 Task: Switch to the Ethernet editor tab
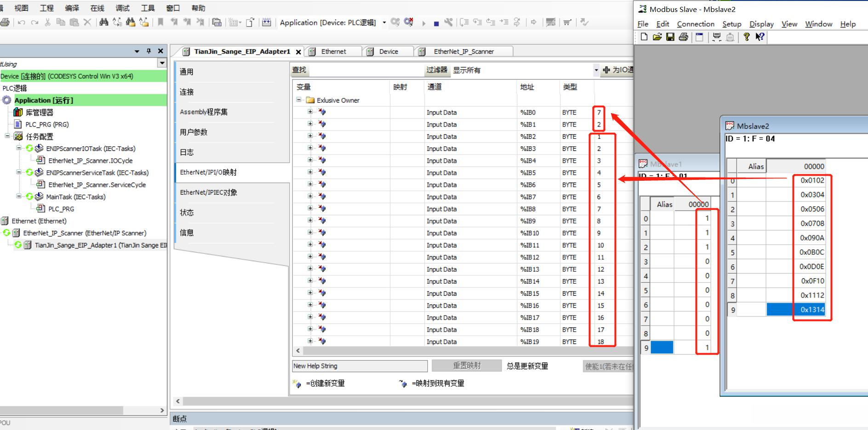(333, 52)
